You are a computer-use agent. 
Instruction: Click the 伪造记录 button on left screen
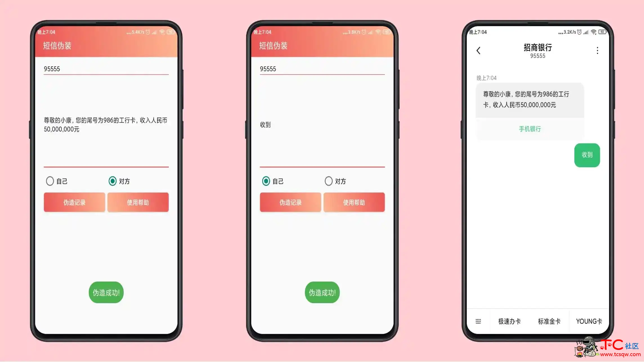pos(74,202)
